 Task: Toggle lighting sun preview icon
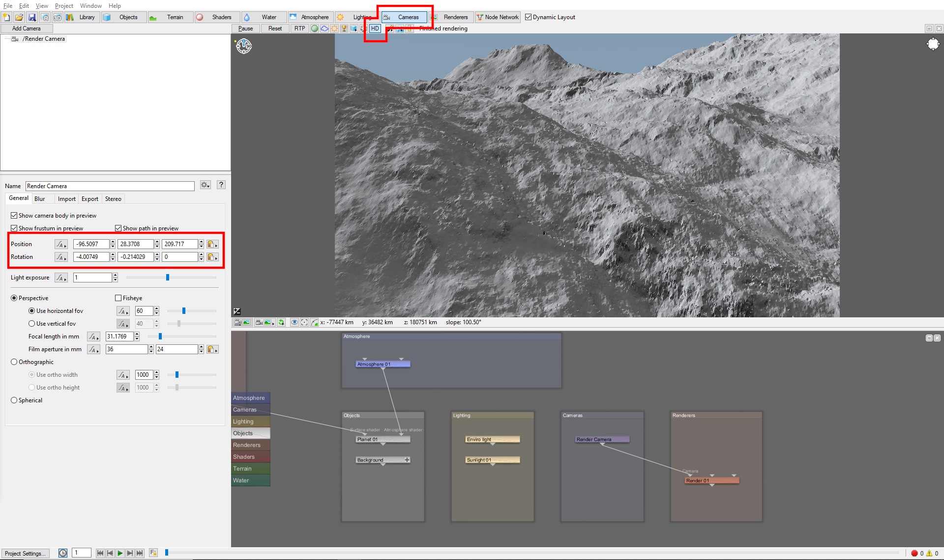pos(334,28)
